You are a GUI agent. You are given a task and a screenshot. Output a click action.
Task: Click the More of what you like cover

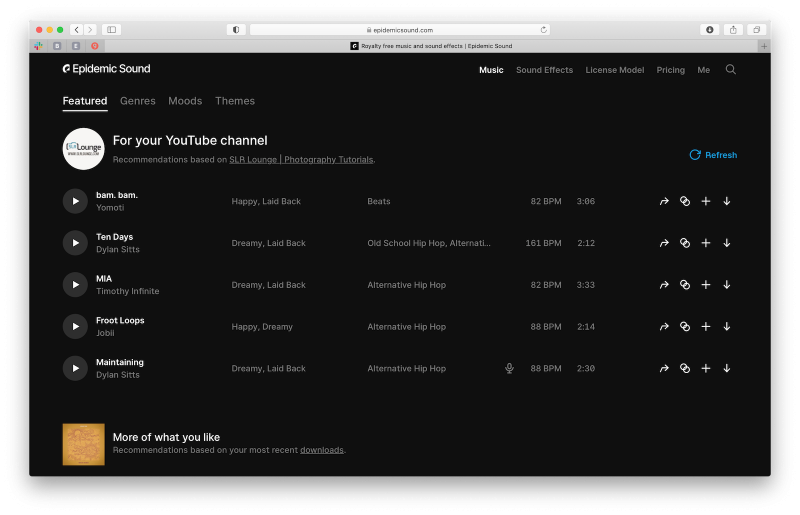pos(84,445)
